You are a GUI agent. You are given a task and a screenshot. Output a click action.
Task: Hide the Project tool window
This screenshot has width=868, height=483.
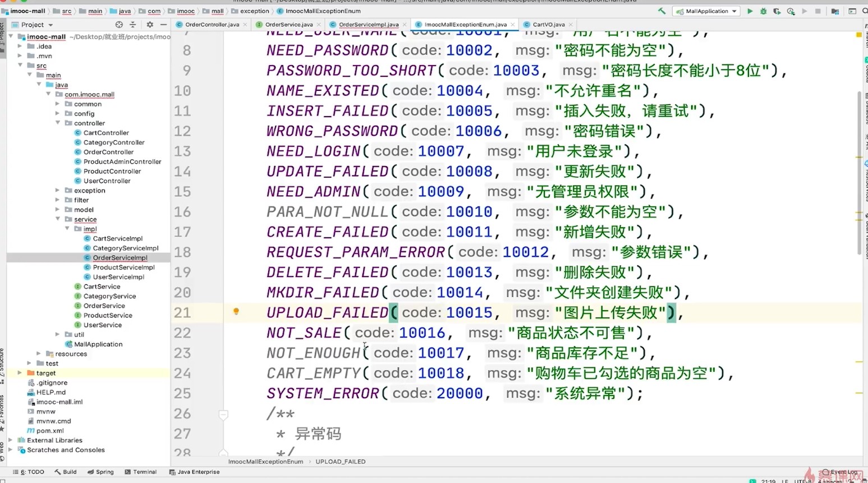[163, 25]
